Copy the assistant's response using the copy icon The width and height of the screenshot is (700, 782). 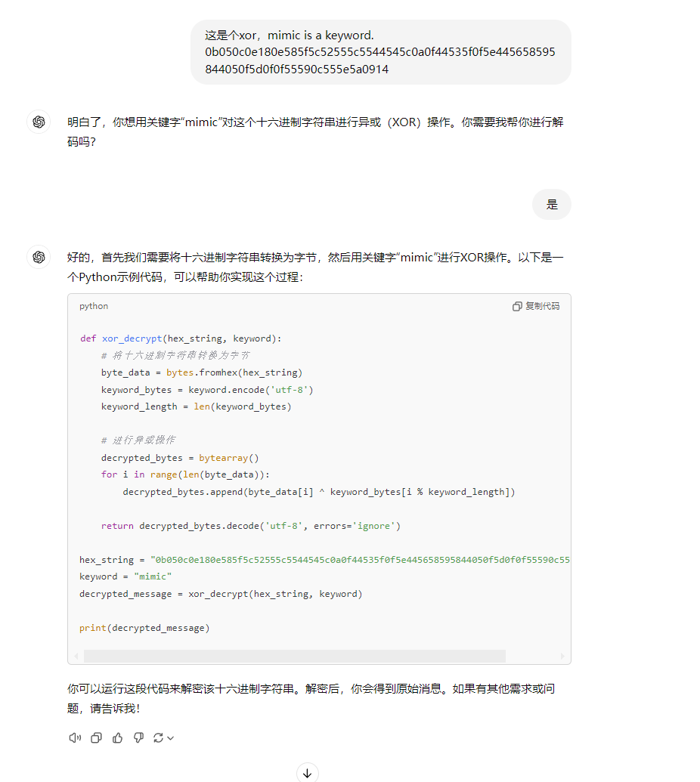pyautogui.click(x=96, y=737)
